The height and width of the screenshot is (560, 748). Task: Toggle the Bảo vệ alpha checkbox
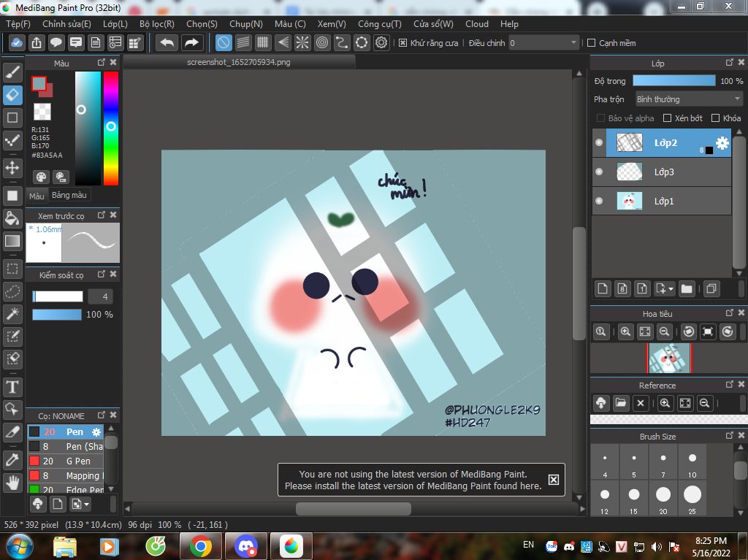pos(600,118)
